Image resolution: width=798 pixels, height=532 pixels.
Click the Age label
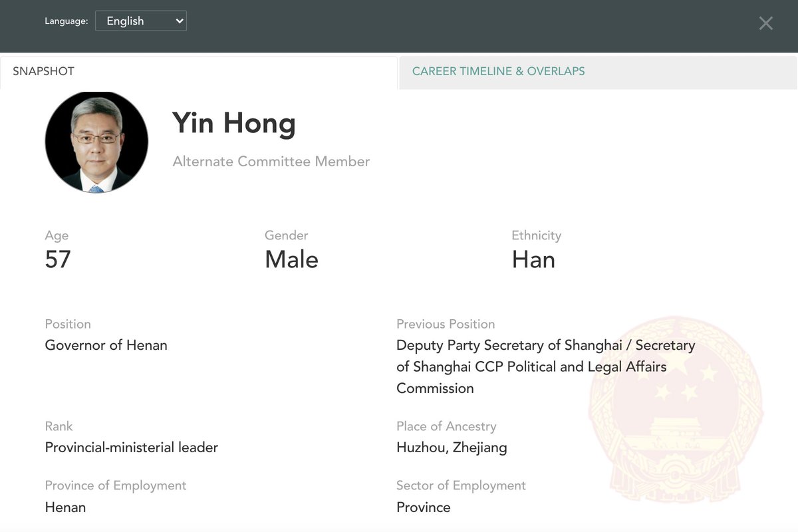[57, 236]
